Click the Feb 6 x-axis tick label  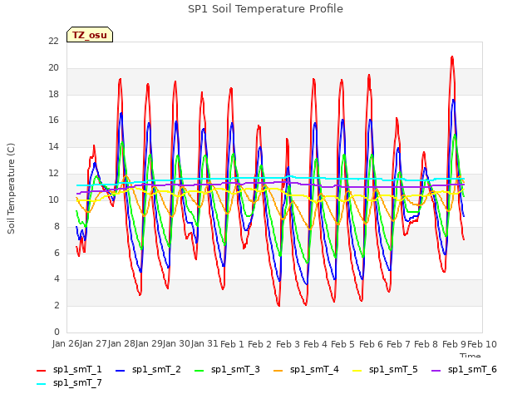371,344
